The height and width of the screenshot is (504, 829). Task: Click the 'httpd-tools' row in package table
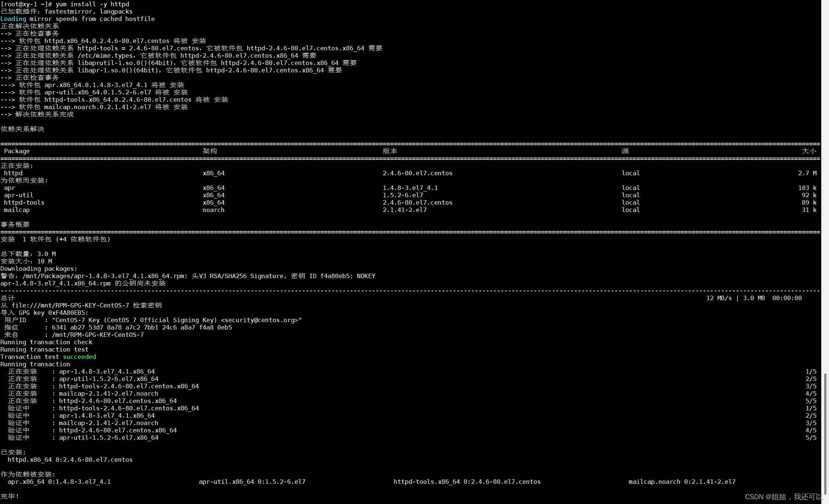pyautogui.click(x=410, y=202)
